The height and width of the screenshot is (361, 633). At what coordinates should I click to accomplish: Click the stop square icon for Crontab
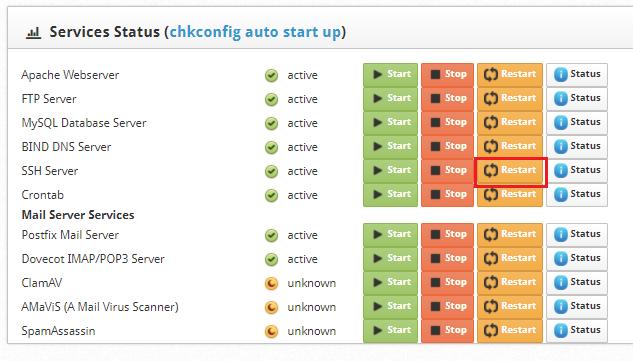435,194
